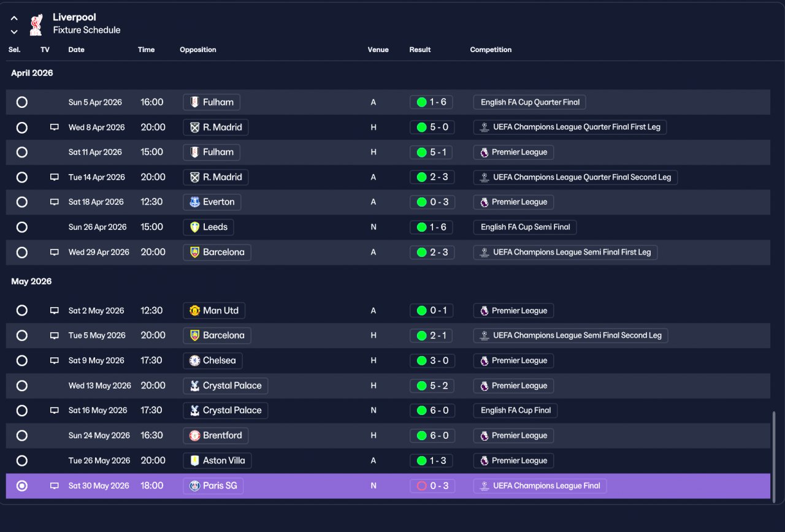Click the time '16:30' in Brentford row
This screenshot has width=785, height=532.
coord(151,436)
